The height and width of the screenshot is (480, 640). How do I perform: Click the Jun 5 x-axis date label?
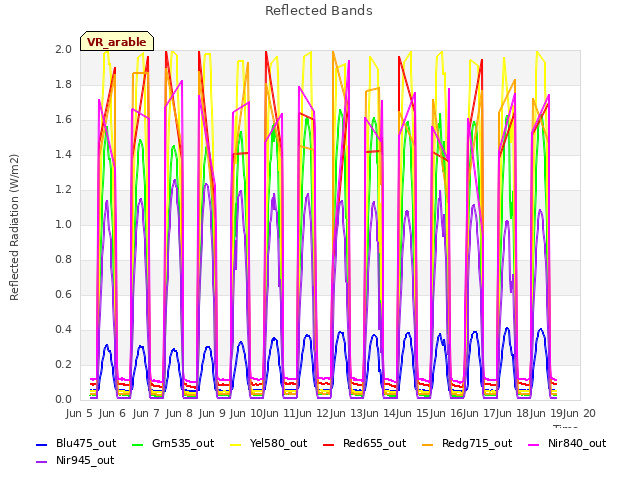[x=79, y=413]
